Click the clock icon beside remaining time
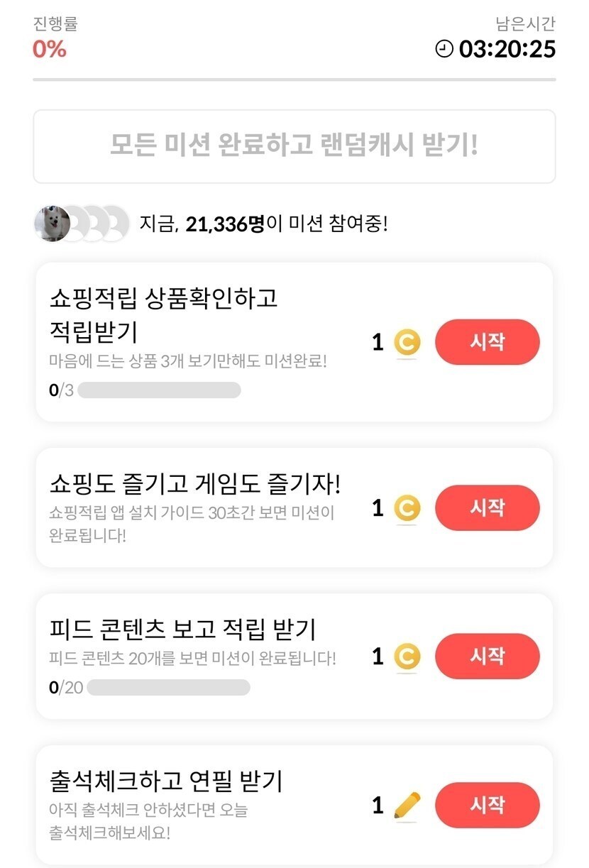589x868 pixels. pos(444,49)
